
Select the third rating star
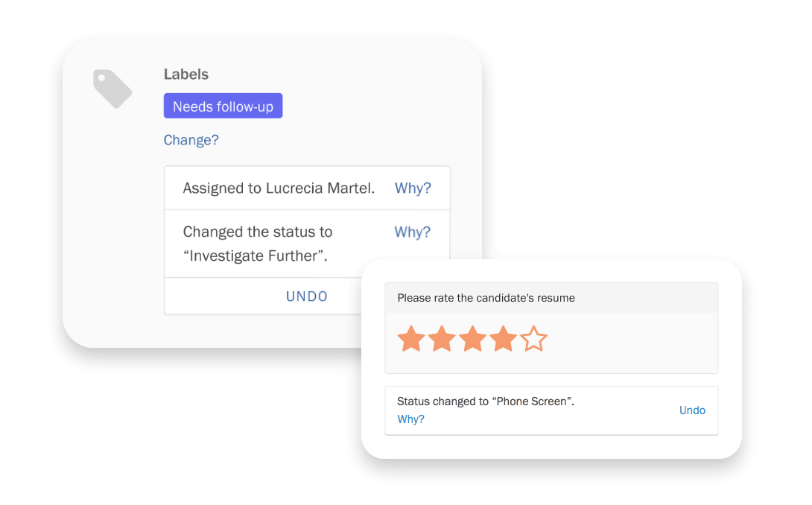pos(472,339)
